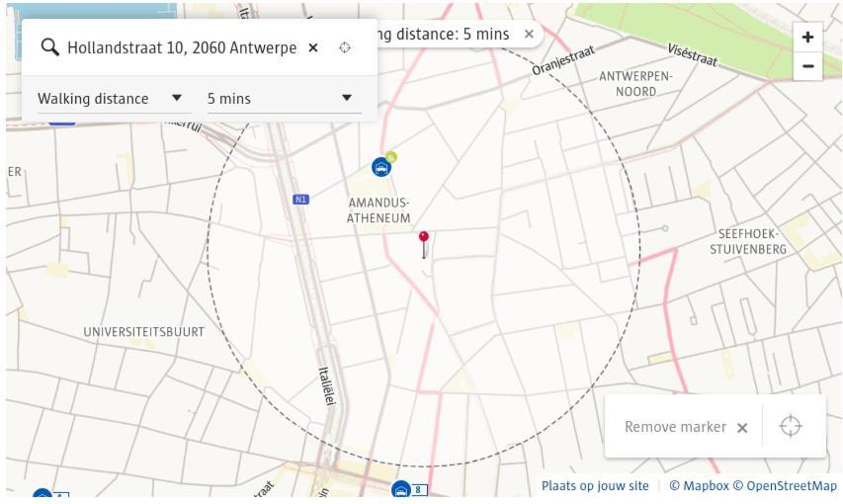Dismiss the walking distance 5 mins chip
The width and height of the screenshot is (843, 504).
pyautogui.click(x=529, y=34)
